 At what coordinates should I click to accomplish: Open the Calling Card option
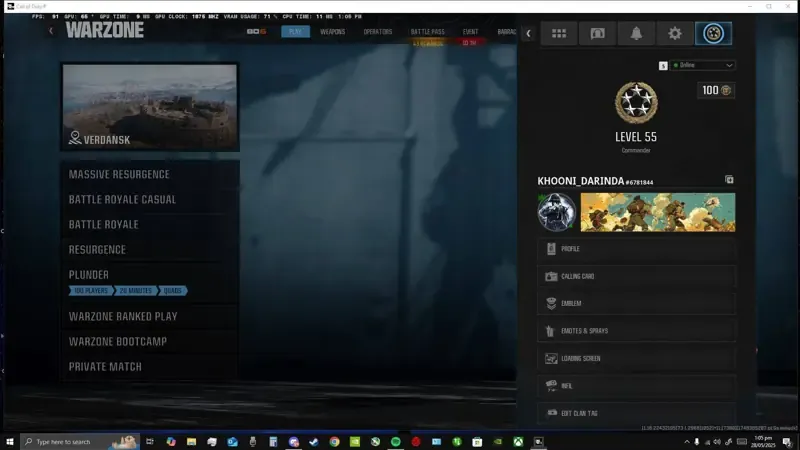coord(636,277)
